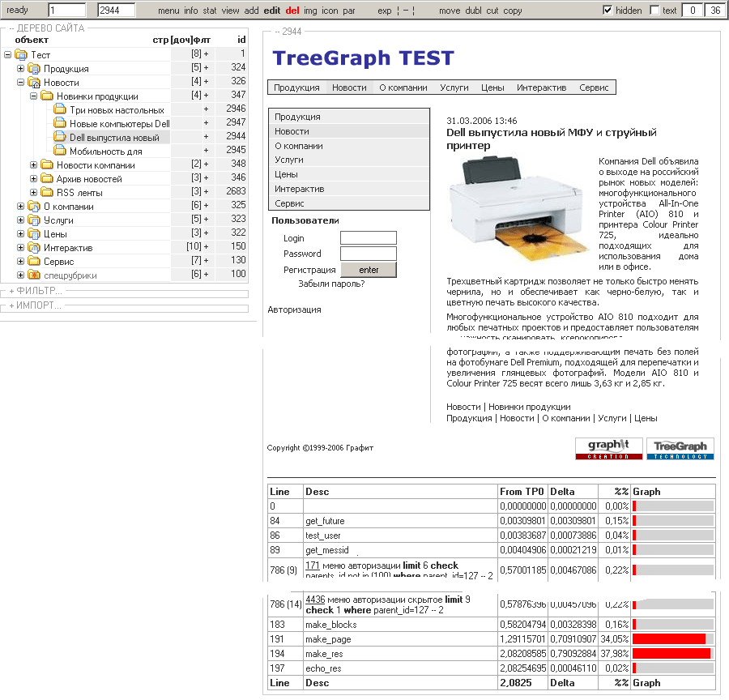
Task: Select Интерактив in site horizontal menu
Action: tap(542, 87)
